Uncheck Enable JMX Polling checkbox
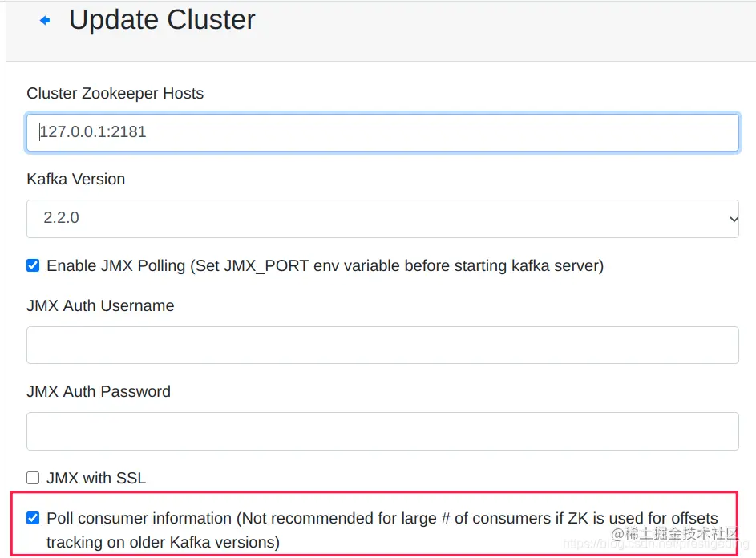This screenshot has height=558, width=756. click(33, 265)
